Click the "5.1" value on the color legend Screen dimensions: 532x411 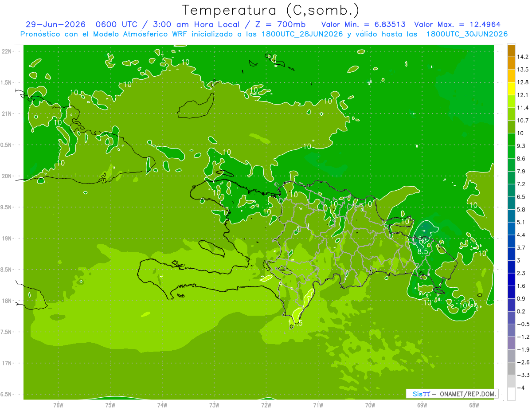(x=521, y=222)
